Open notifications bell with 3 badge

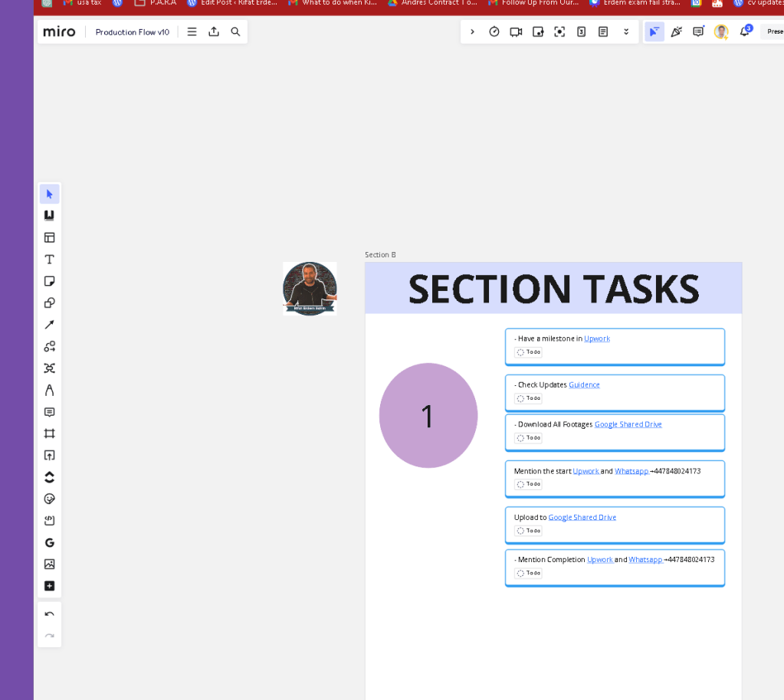[745, 31]
